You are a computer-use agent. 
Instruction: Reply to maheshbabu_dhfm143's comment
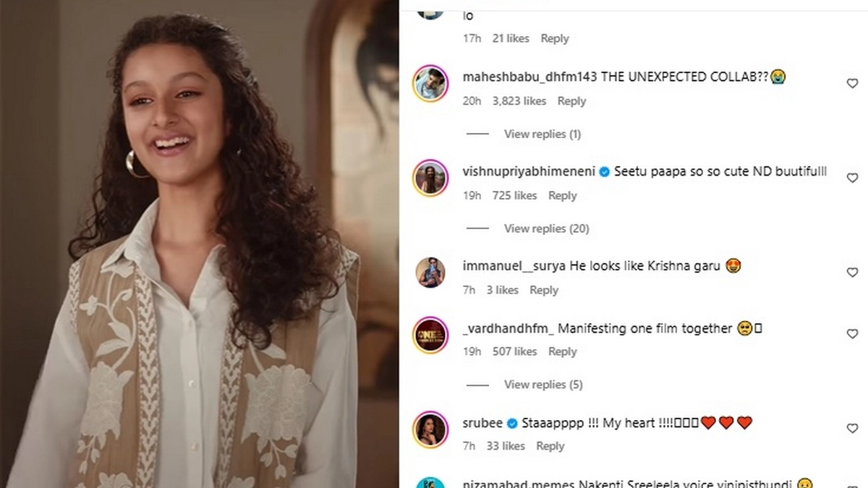(x=571, y=101)
